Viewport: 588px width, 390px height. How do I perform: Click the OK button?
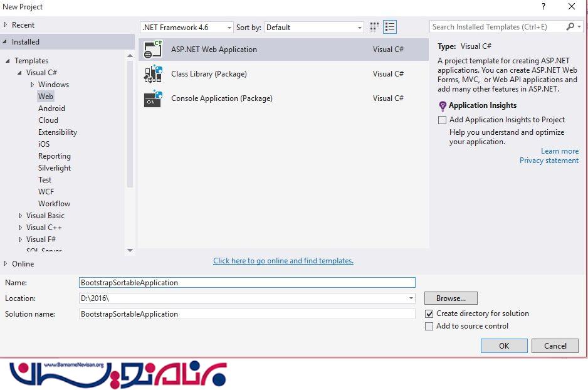[x=504, y=345]
